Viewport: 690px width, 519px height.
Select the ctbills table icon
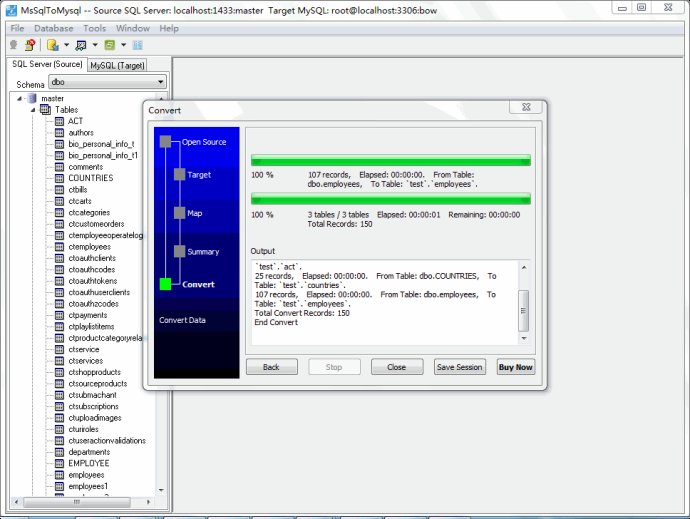click(x=59, y=190)
